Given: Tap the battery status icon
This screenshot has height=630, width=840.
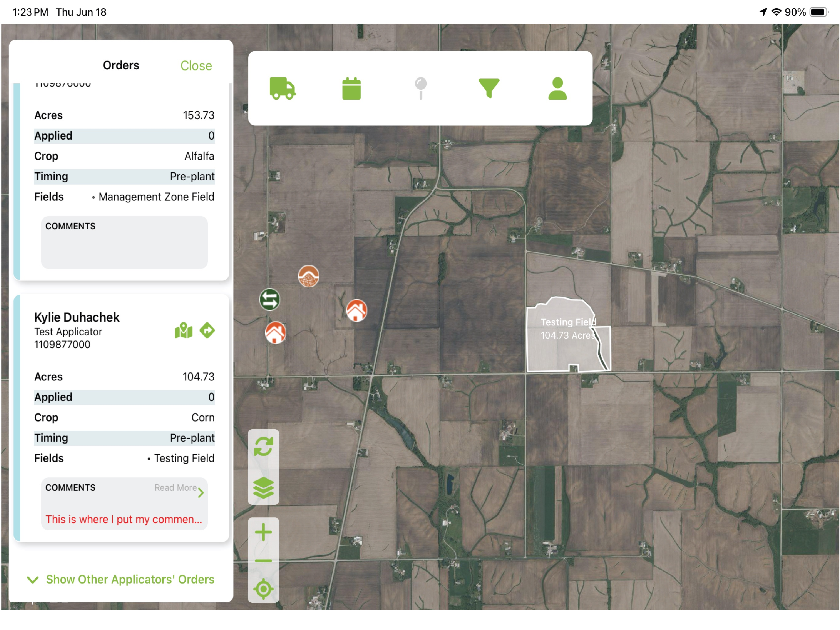Looking at the screenshot, I should 819,12.
